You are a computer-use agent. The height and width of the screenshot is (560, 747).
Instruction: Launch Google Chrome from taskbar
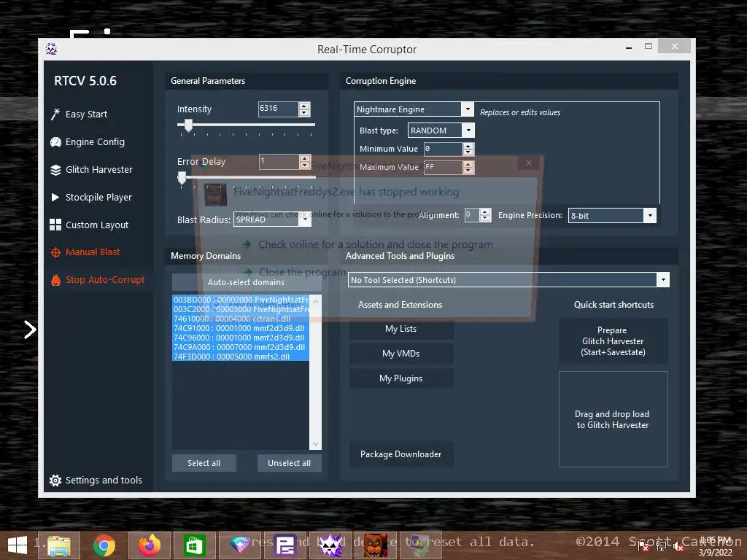coord(104,545)
